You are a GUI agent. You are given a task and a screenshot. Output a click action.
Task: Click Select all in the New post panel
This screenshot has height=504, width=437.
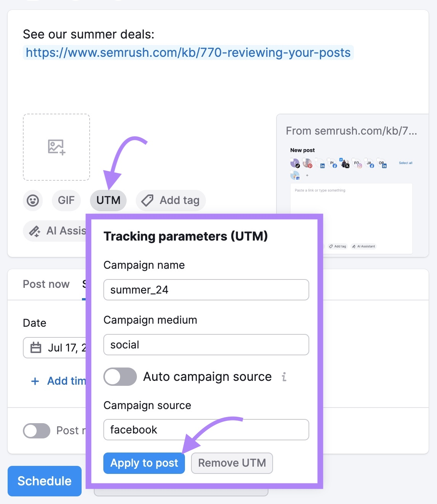(x=406, y=163)
